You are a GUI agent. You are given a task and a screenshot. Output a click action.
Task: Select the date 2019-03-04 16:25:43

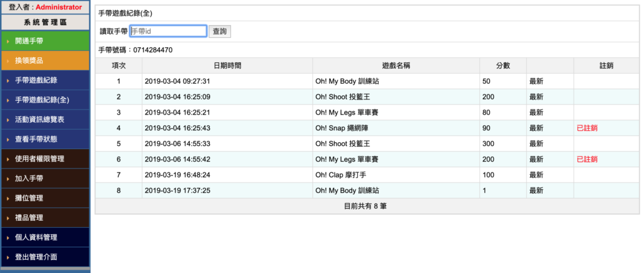(x=177, y=128)
